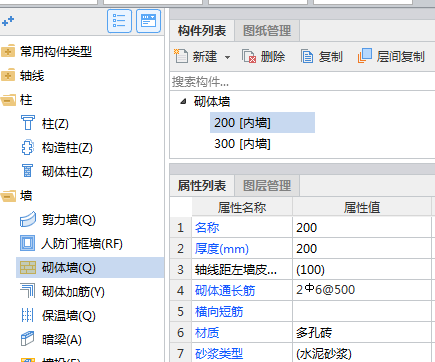This screenshot has height=362, width=435.
Task: Switch to 属性列表 tab
Action: click(202, 186)
